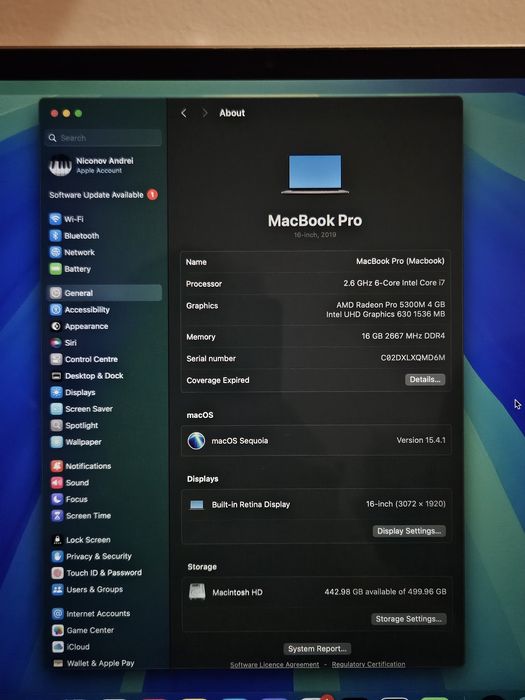The image size is (525, 700).
Task: Open Desktop & Dock icon
Action: [56, 375]
